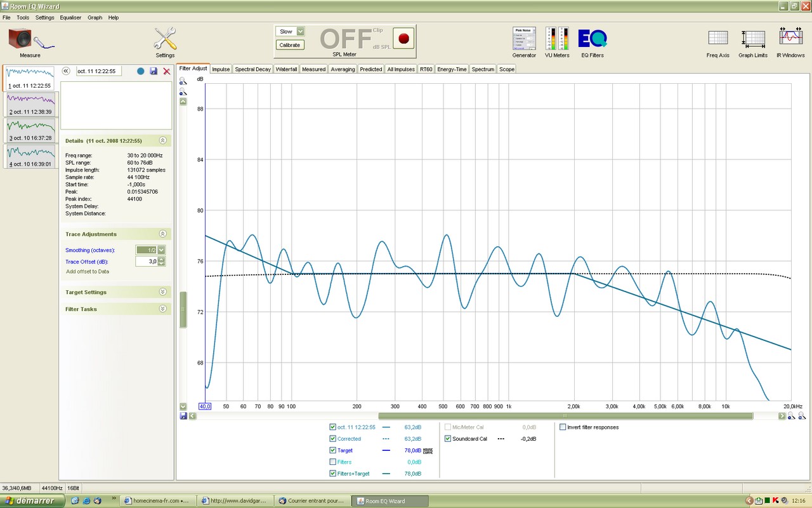Toggle the Corrected trace checkbox

tap(333, 439)
